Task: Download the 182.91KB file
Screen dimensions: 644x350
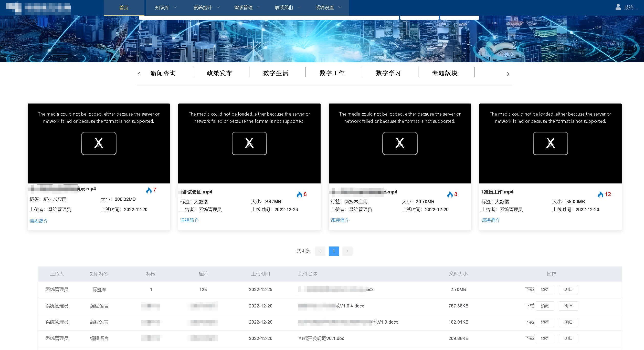Action: (x=530, y=322)
